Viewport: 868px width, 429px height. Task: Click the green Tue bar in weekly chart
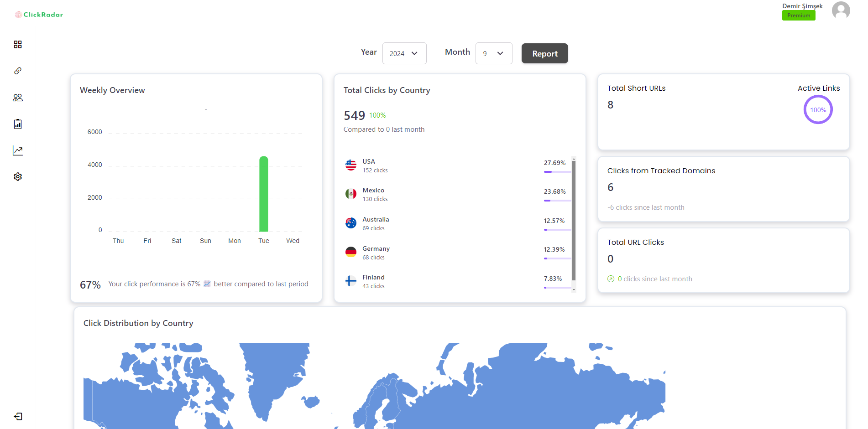click(264, 194)
